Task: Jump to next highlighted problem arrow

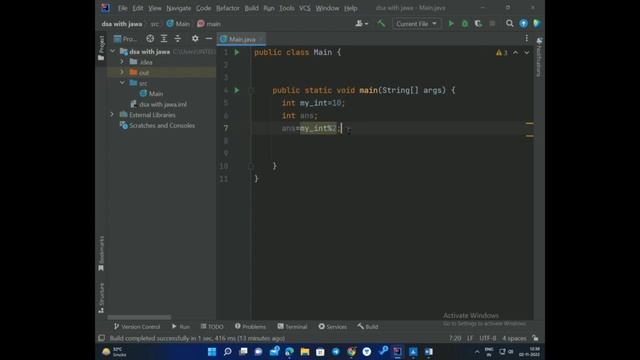Action: point(527,53)
